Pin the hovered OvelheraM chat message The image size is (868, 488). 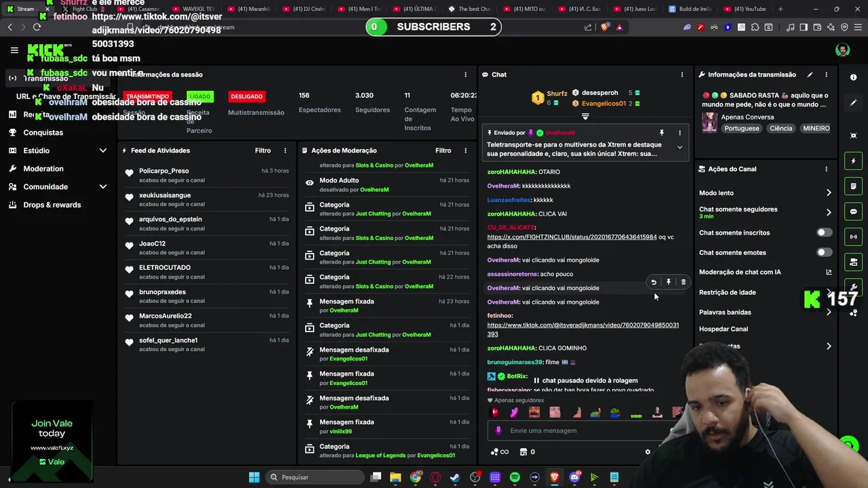[x=669, y=282]
